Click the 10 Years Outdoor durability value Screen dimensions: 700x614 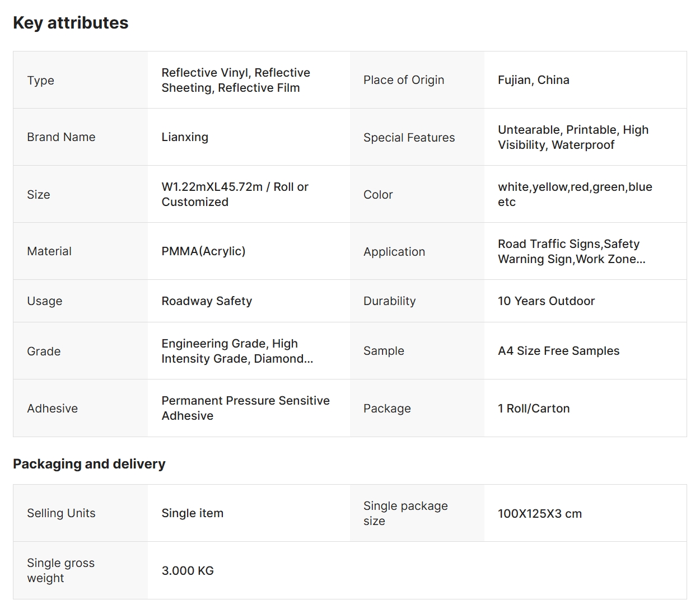tap(546, 301)
